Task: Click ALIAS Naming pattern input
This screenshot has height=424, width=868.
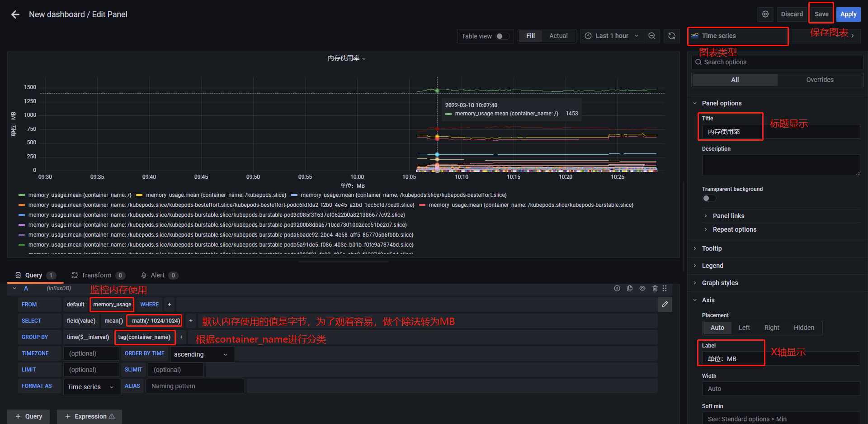Action: click(195, 386)
